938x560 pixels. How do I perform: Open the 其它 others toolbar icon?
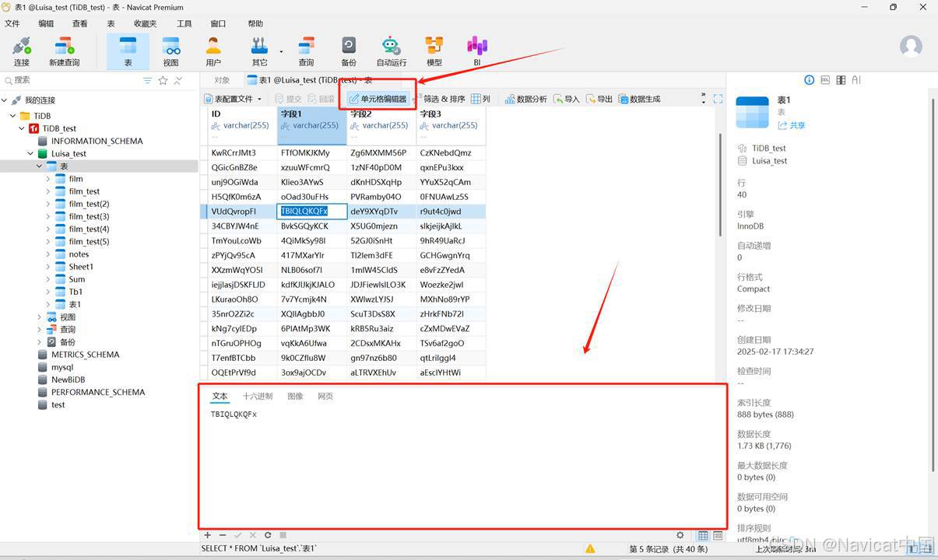tap(259, 51)
